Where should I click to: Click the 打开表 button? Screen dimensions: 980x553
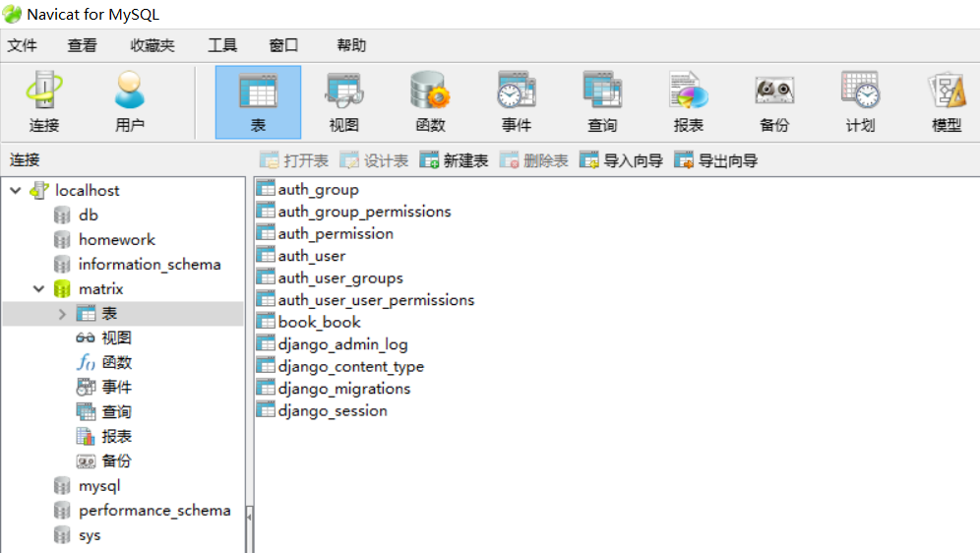click(294, 160)
